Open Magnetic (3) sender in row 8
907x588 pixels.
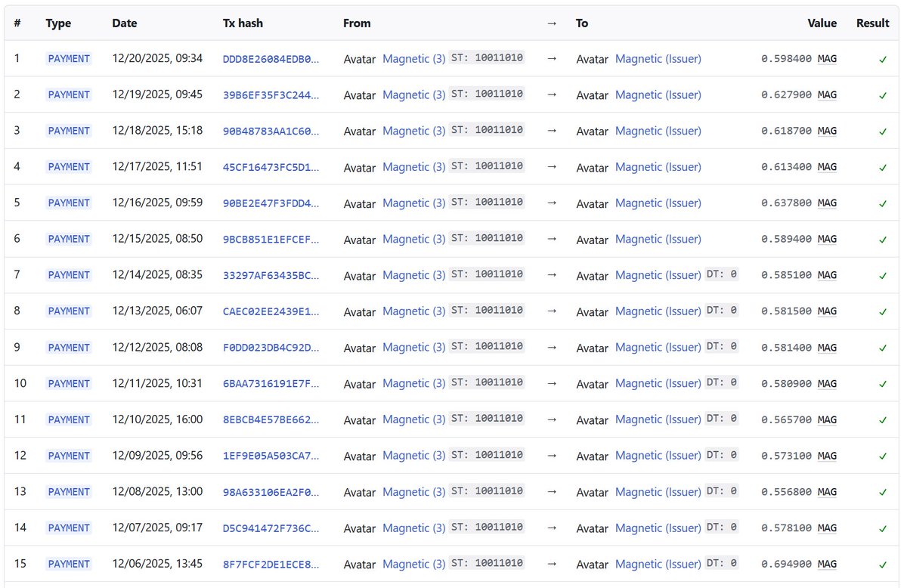pyautogui.click(x=414, y=311)
